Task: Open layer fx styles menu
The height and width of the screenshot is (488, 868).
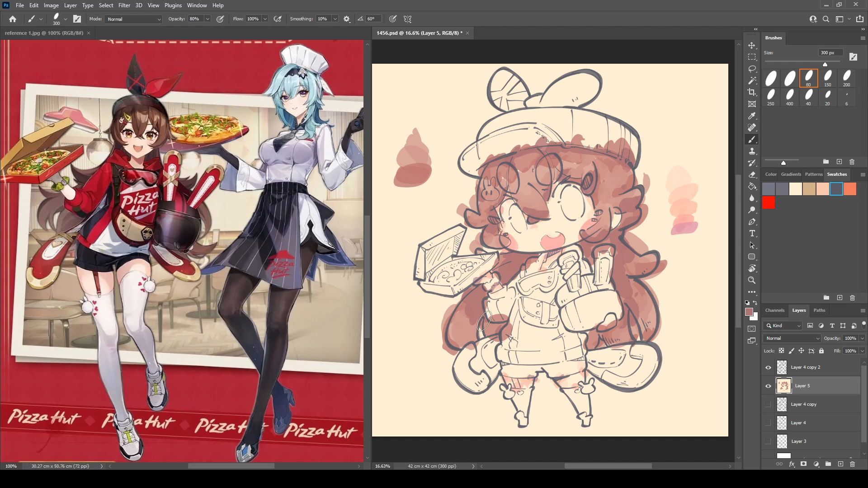Action: point(792,464)
